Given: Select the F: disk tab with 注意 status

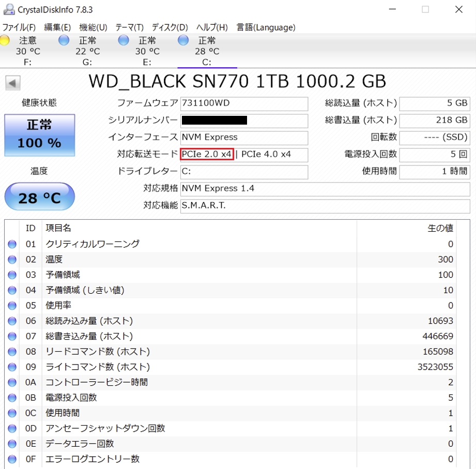Looking at the screenshot, I should 27,51.
